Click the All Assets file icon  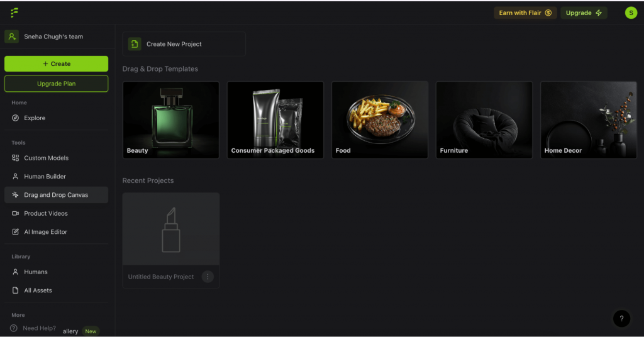pyautogui.click(x=16, y=290)
